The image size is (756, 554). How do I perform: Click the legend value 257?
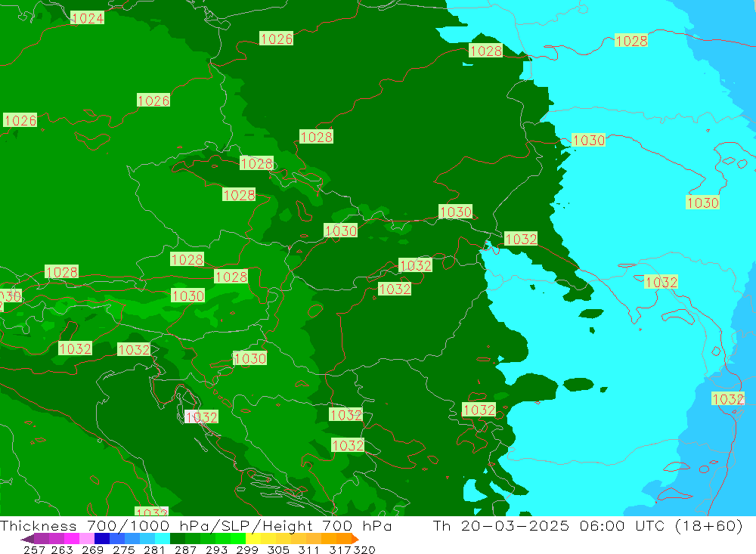34,549
